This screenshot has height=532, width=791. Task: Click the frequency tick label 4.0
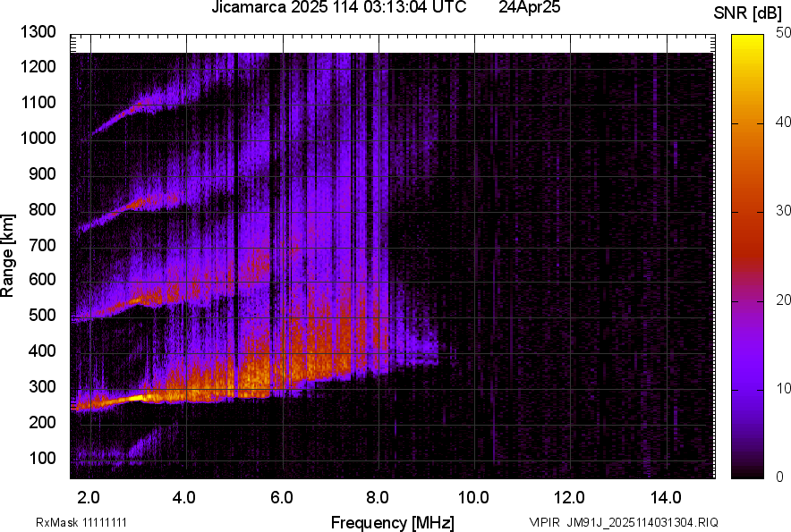(184, 498)
